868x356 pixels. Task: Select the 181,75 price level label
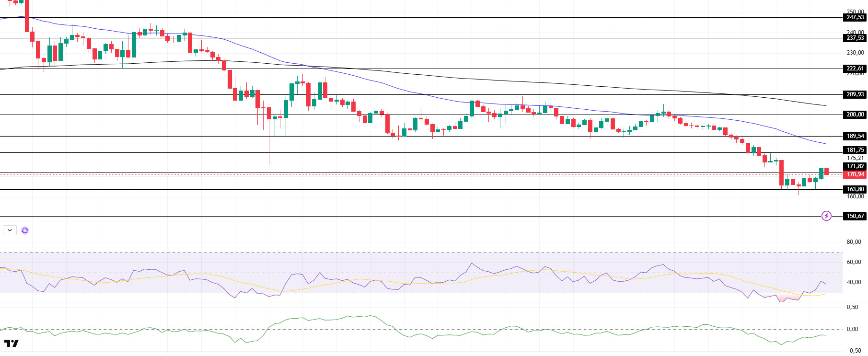(855, 150)
